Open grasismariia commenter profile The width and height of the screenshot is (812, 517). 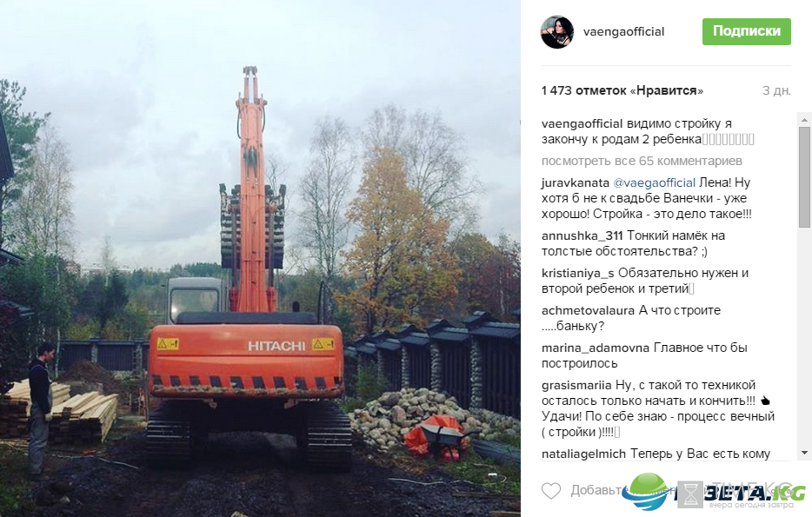tap(576, 385)
